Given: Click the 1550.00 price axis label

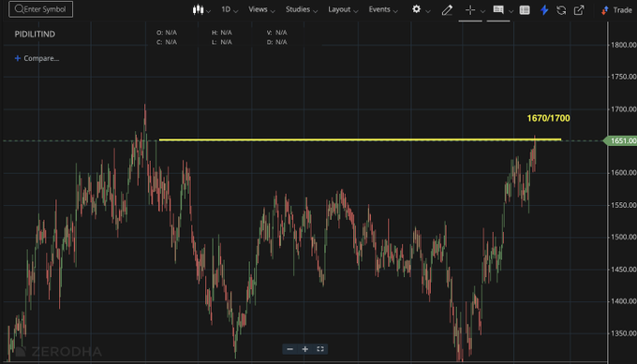Looking at the screenshot, I should 624,205.
